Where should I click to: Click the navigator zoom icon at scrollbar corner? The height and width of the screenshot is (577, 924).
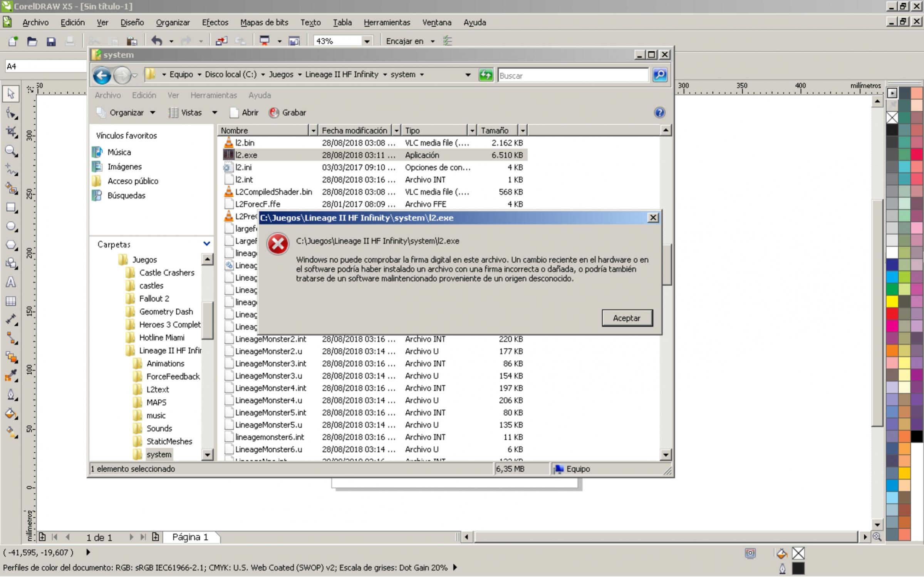click(877, 537)
